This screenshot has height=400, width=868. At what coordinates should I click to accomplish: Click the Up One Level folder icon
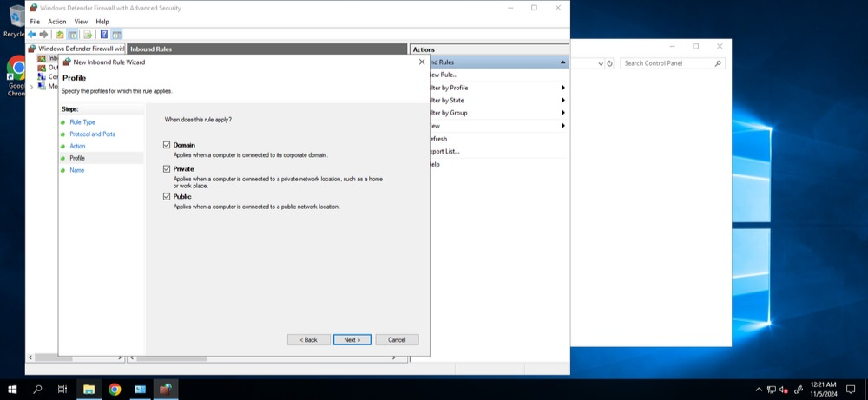60,35
